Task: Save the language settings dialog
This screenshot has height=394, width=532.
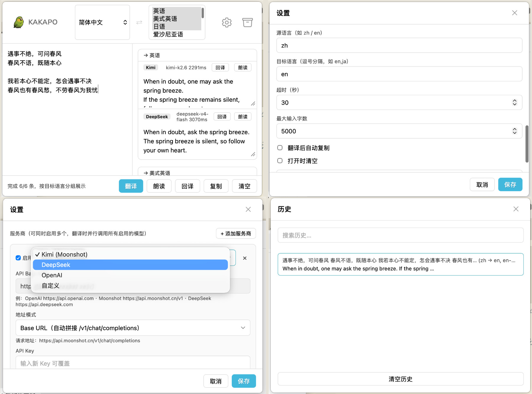Action: 510,185
